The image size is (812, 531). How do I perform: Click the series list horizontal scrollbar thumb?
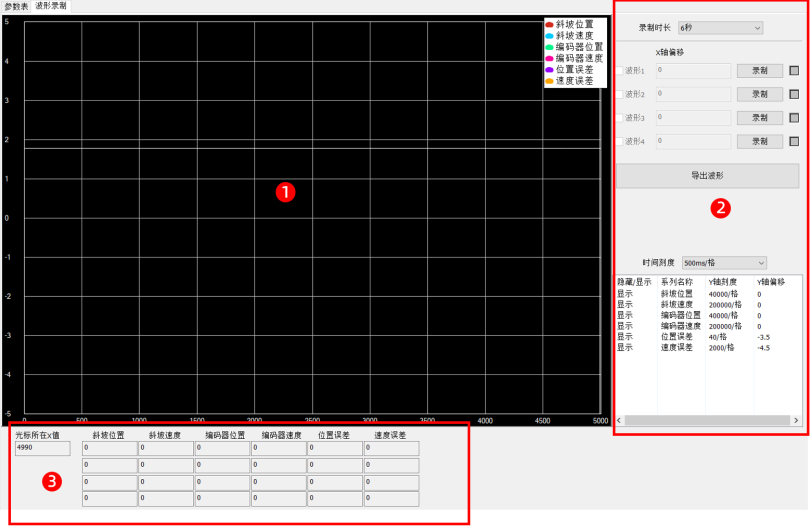[x=707, y=421]
